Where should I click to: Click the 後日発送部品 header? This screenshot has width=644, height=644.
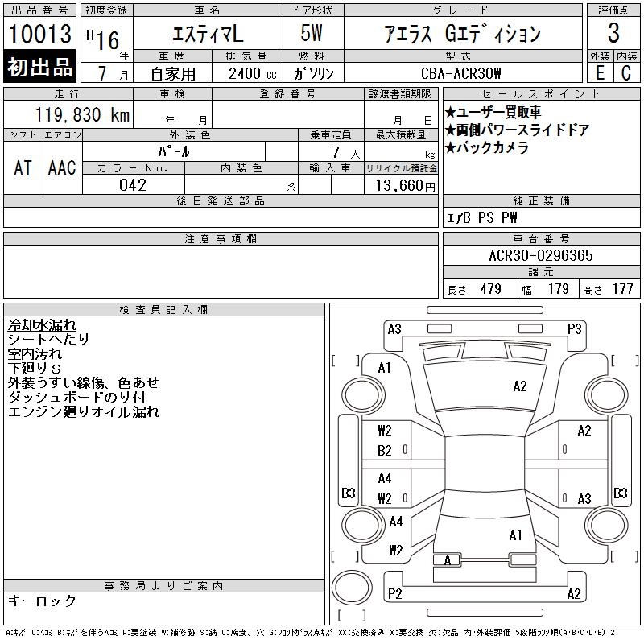pyautogui.click(x=221, y=200)
